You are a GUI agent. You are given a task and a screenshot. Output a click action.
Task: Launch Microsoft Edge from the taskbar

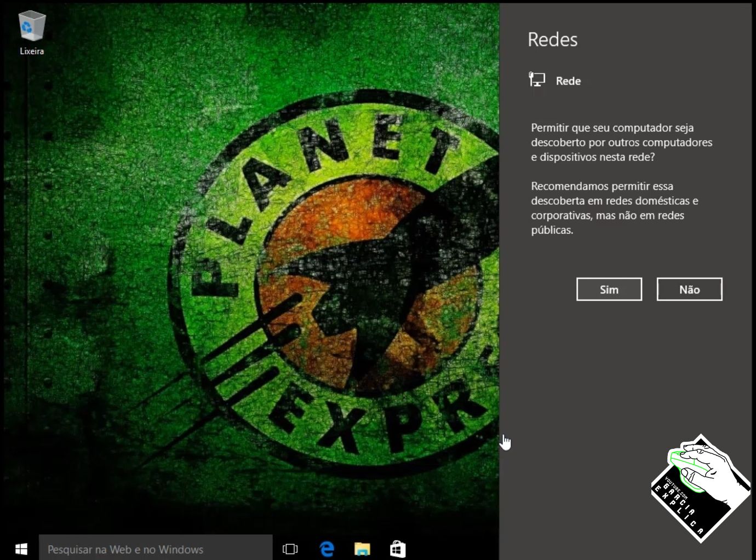click(327, 549)
